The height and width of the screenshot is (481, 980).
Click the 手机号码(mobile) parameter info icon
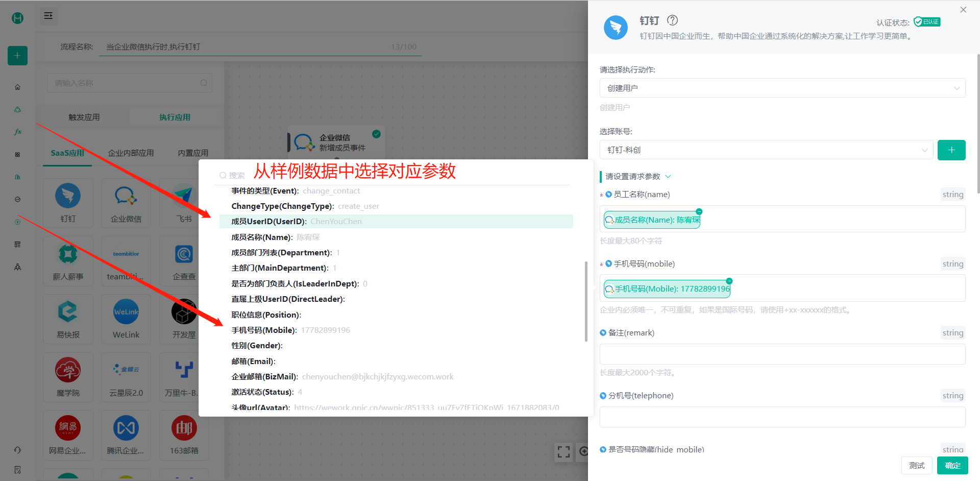[608, 264]
